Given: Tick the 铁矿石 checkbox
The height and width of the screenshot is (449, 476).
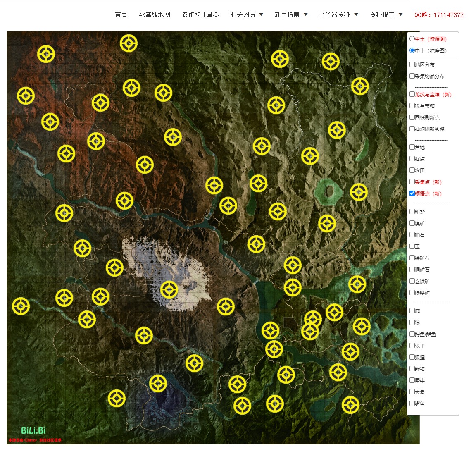Looking at the screenshot, I should [412, 258].
